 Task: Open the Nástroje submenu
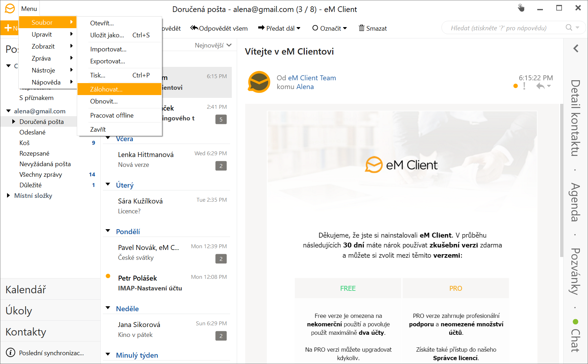coord(48,70)
